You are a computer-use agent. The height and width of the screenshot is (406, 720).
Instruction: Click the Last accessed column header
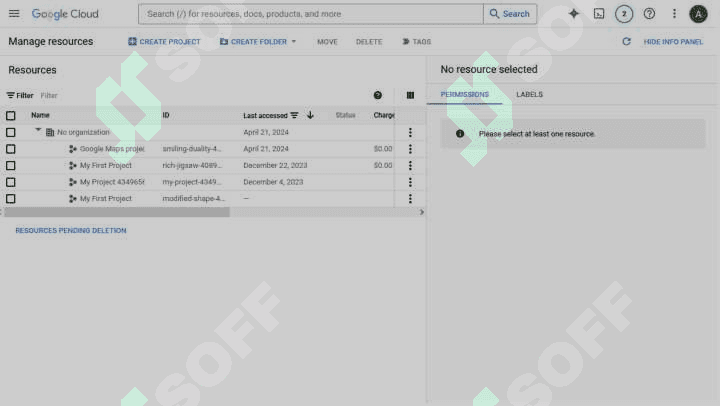tap(265, 115)
